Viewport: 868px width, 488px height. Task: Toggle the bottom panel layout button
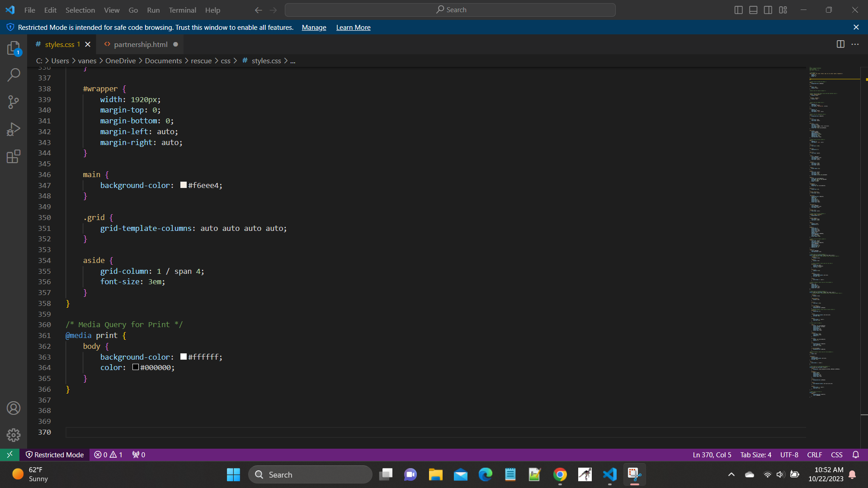tap(753, 10)
